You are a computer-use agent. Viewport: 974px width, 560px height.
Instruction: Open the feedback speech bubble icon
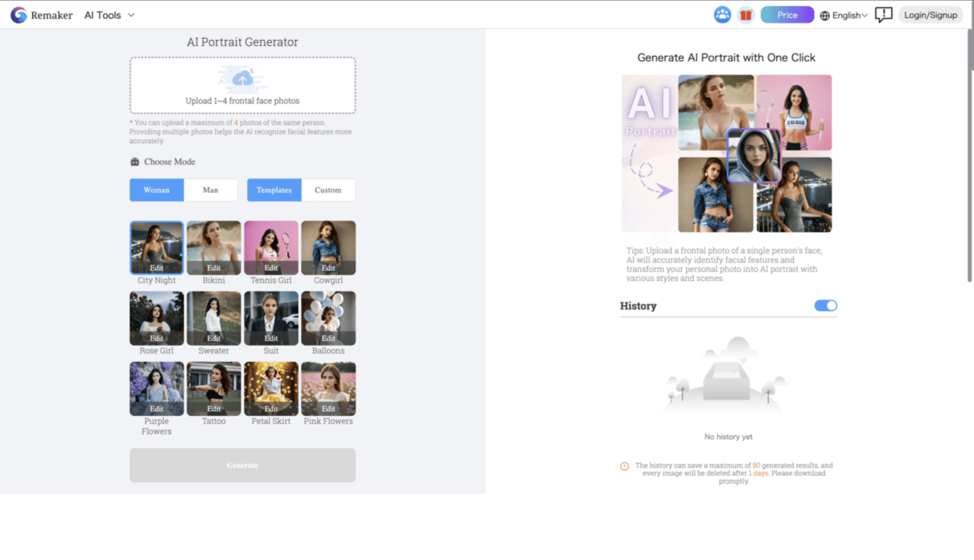(883, 15)
